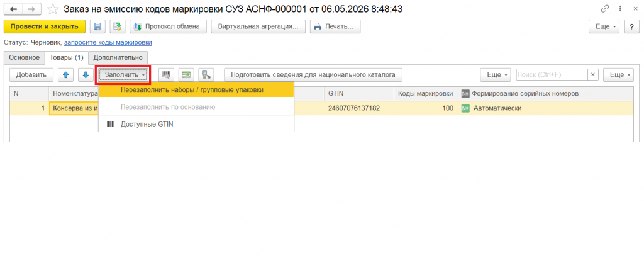Clear search with the X button
The width and height of the screenshot is (644, 265).
(x=592, y=75)
